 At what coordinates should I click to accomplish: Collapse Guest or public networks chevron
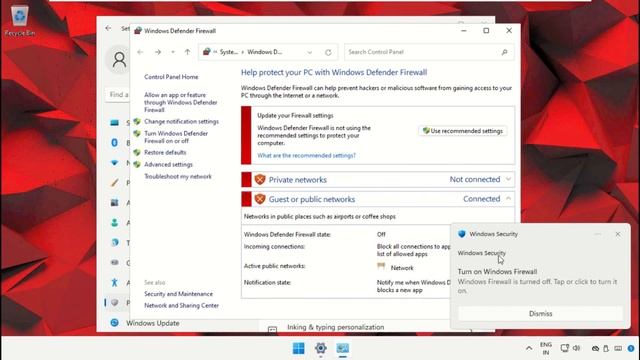(x=508, y=199)
